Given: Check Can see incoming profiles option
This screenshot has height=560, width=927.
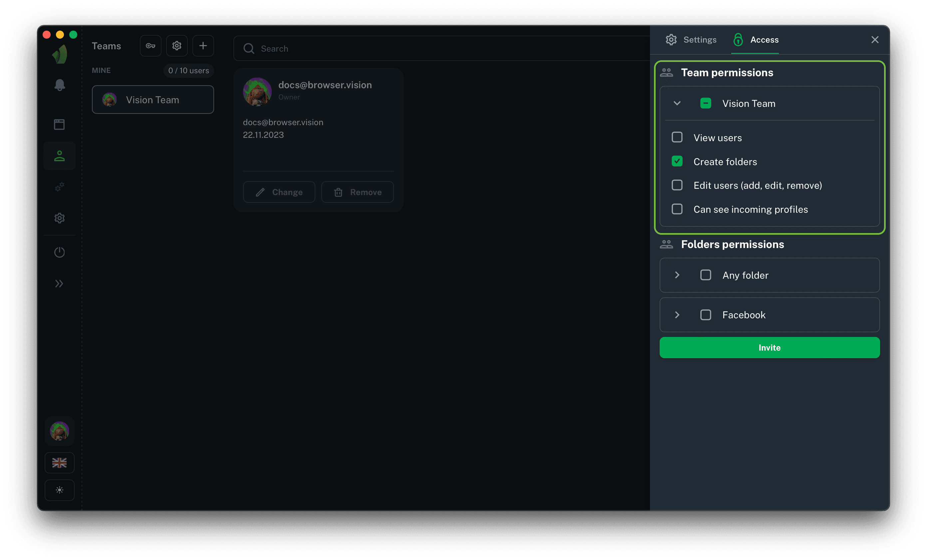Looking at the screenshot, I should click(x=677, y=209).
